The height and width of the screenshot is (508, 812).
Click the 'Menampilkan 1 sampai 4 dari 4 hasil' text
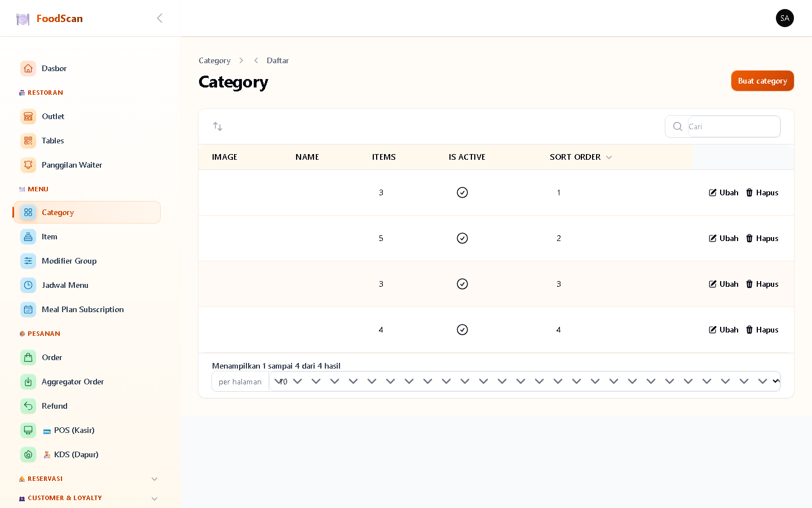[x=276, y=366]
